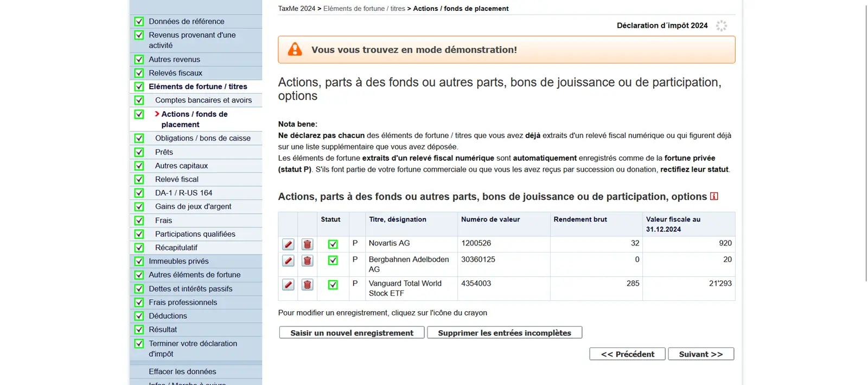Go to Prêts subsection
The width and height of the screenshot is (868, 385).
pos(164,152)
